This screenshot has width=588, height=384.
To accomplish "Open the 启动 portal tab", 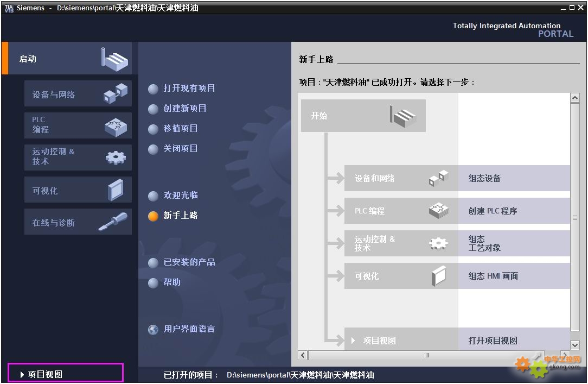I will [67, 58].
